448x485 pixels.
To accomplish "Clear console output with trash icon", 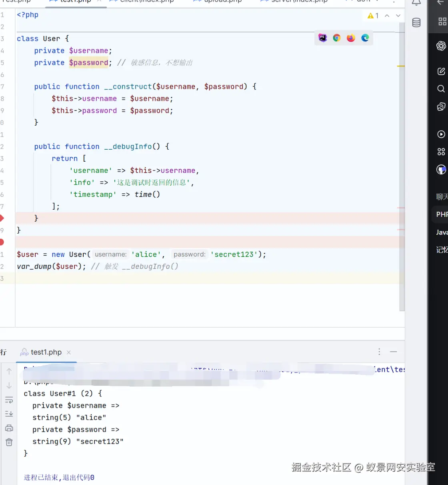I will pyautogui.click(x=9, y=442).
